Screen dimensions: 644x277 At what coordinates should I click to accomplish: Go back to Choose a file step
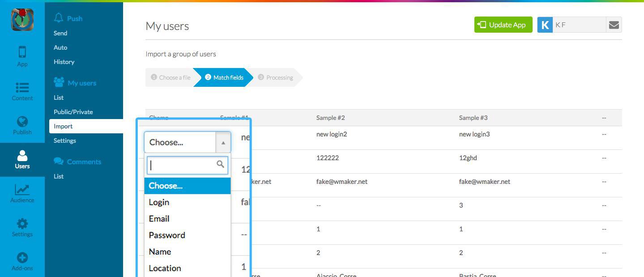(171, 77)
